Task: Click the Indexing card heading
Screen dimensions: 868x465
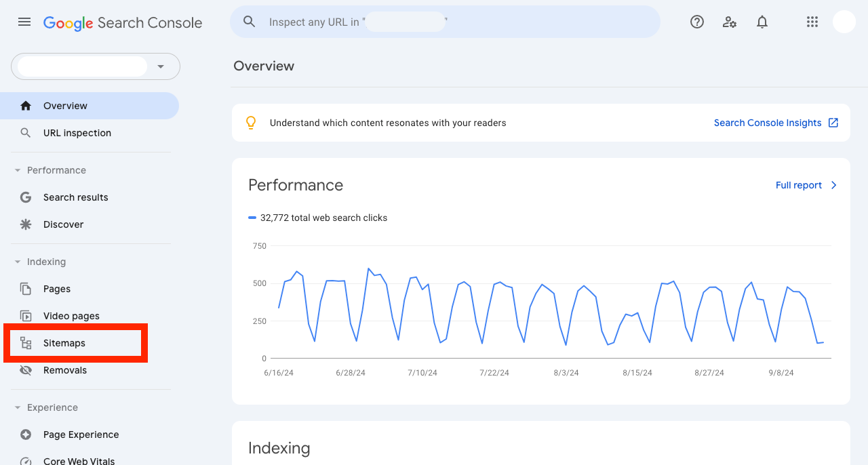Action: (279, 448)
